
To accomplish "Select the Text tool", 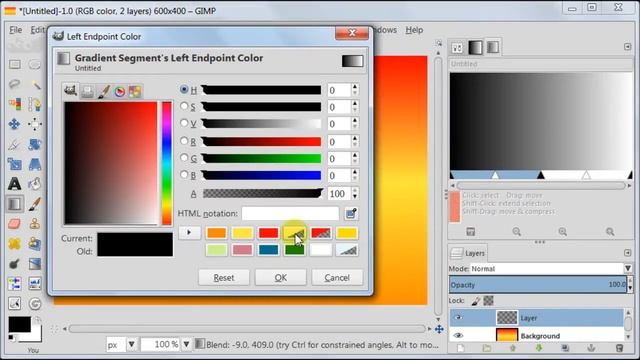I will pyautogui.click(x=15, y=184).
